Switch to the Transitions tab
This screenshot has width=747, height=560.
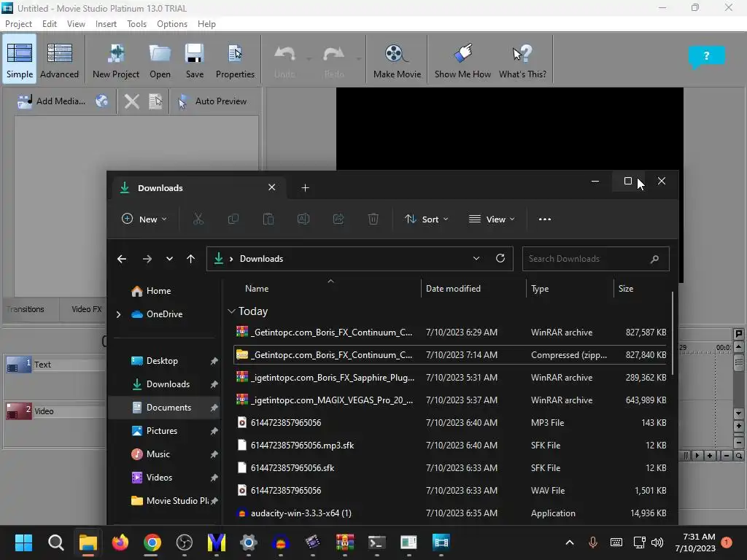pyautogui.click(x=26, y=309)
